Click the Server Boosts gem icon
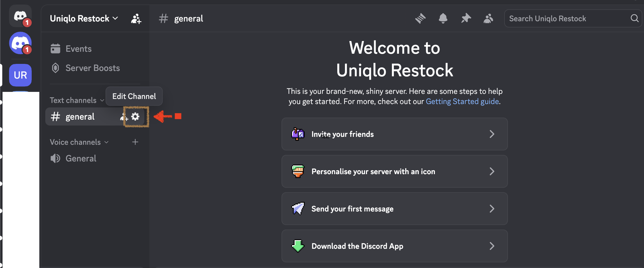This screenshot has height=268, width=644. (x=55, y=68)
